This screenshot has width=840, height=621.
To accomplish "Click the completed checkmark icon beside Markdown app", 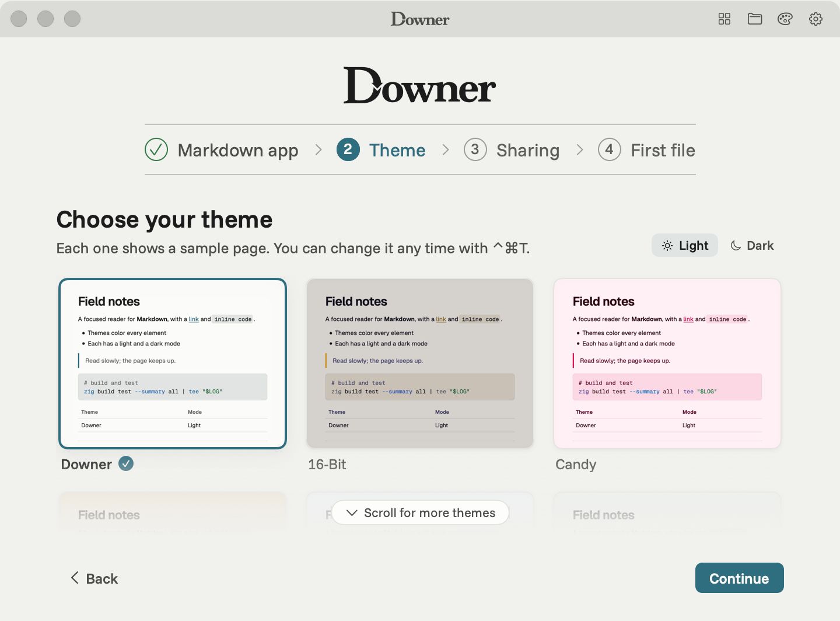I will click(156, 150).
